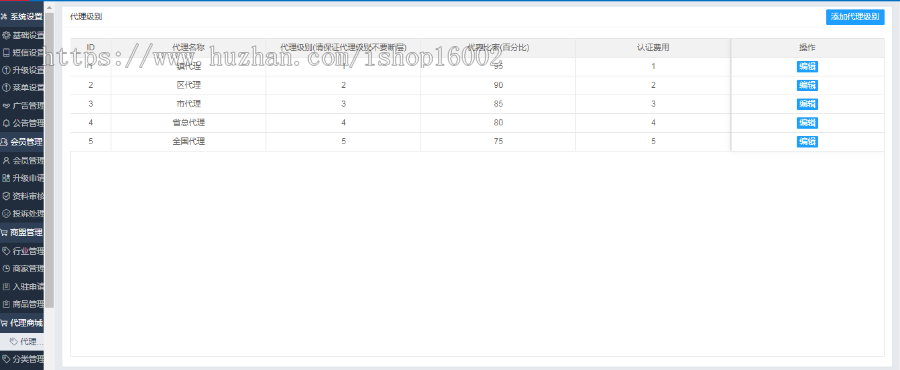Open 入驻申请 via its document icon
The height and width of the screenshot is (370, 900).
point(6,286)
